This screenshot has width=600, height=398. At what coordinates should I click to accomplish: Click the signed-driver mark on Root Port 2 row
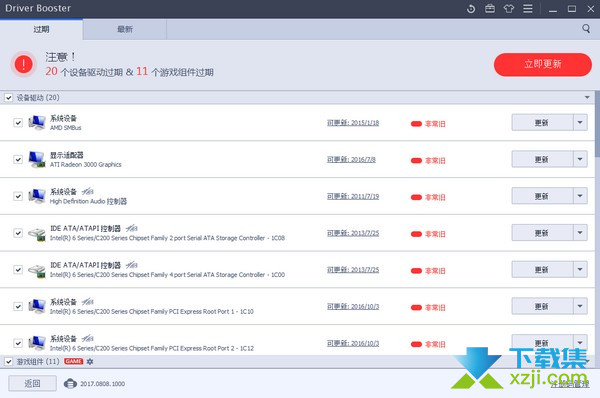tap(87, 338)
